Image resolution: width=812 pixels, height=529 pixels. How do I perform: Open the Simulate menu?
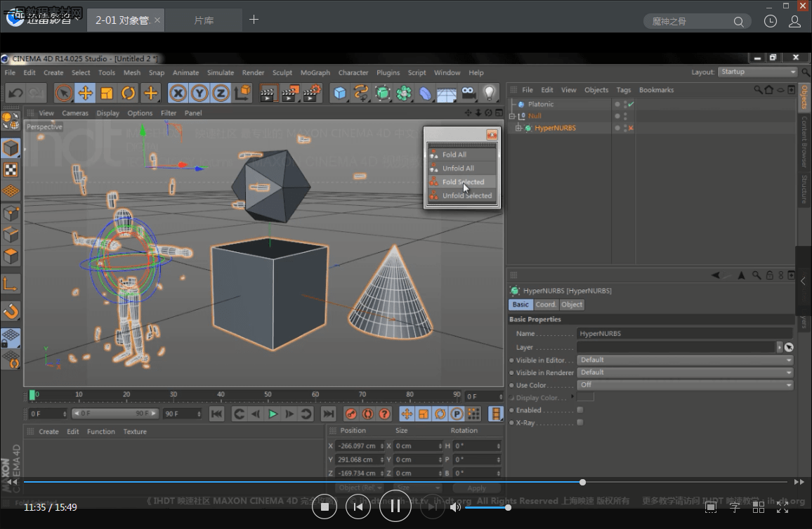tap(220, 72)
